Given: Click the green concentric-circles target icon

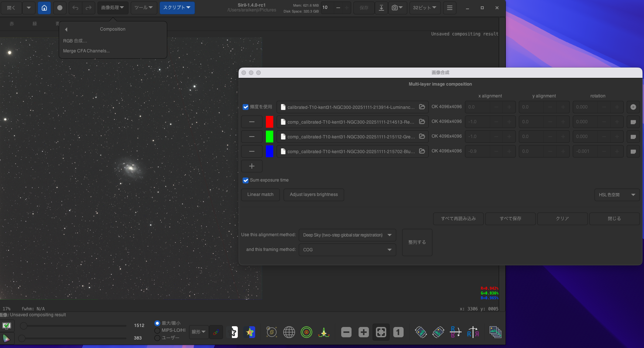Looking at the screenshot, I should click(x=306, y=332).
